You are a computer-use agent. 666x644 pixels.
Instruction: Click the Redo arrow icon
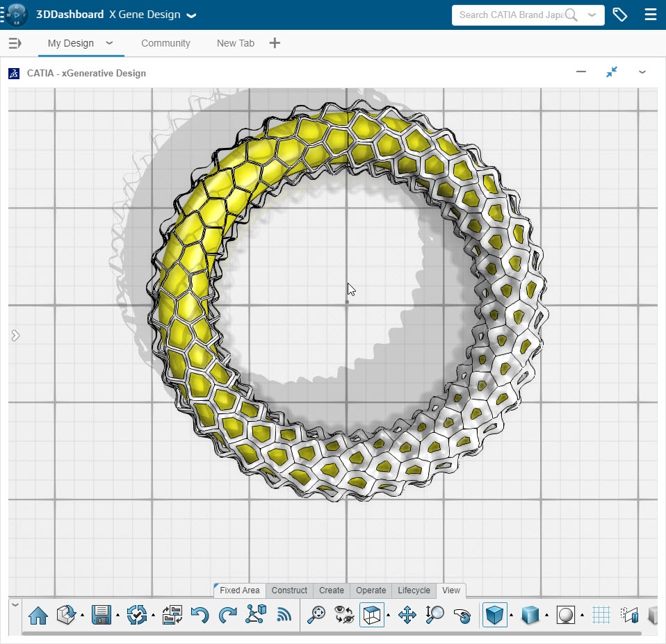pos(228,615)
